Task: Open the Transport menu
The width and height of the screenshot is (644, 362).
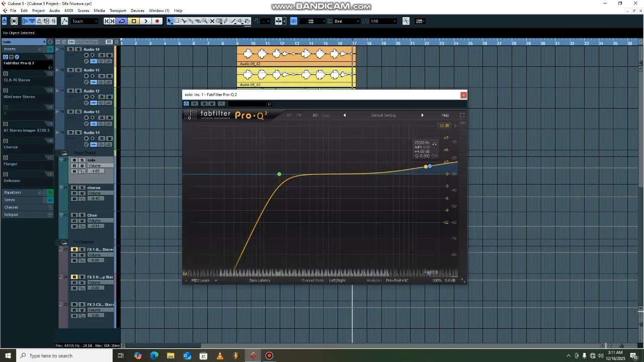Action: (x=118, y=11)
